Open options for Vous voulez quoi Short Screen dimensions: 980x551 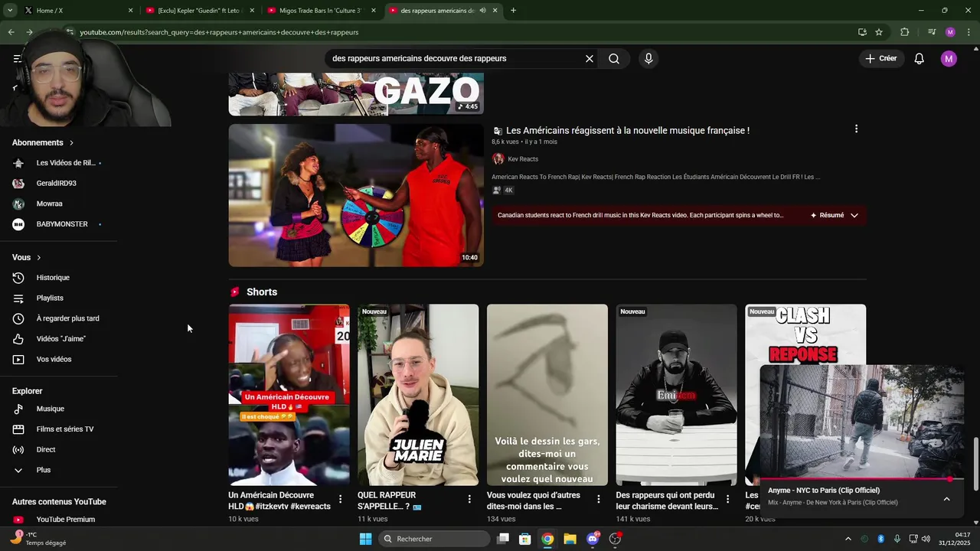tap(599, 499)
